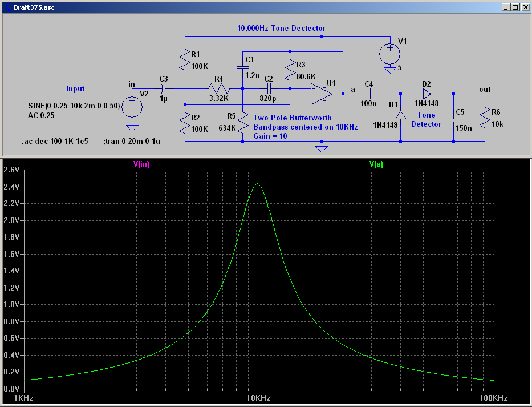
Task: Select resistor R3 symbol
Action: tap(290, 70)
